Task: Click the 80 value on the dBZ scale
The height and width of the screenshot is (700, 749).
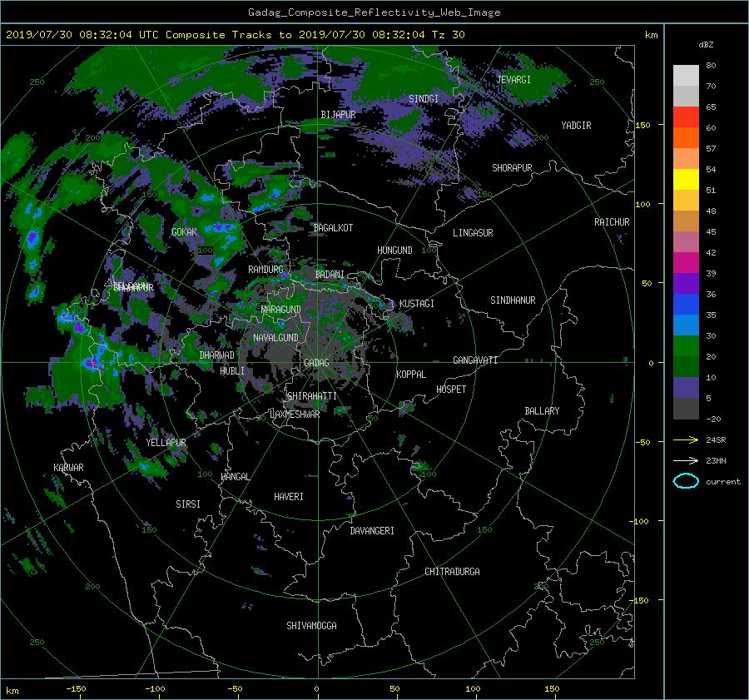Action: click(711, 66)
